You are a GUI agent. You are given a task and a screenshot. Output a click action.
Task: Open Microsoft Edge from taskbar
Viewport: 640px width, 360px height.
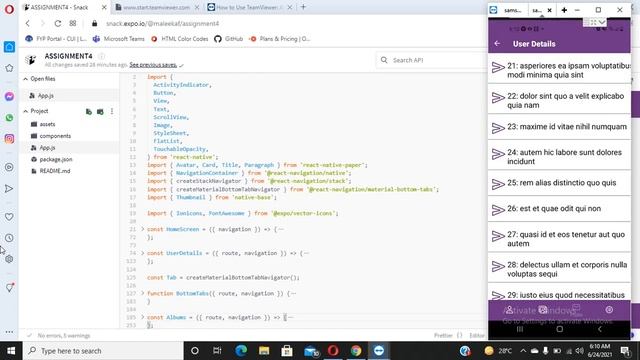click(241, 351)
